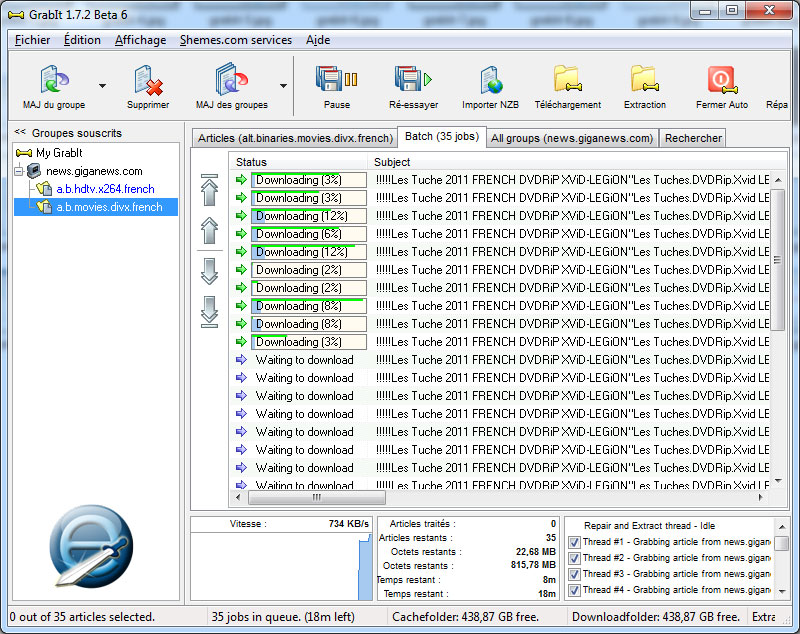Click the job list vertical scrollbar thumb
This screenshot has height=634, width=800.
778,260
